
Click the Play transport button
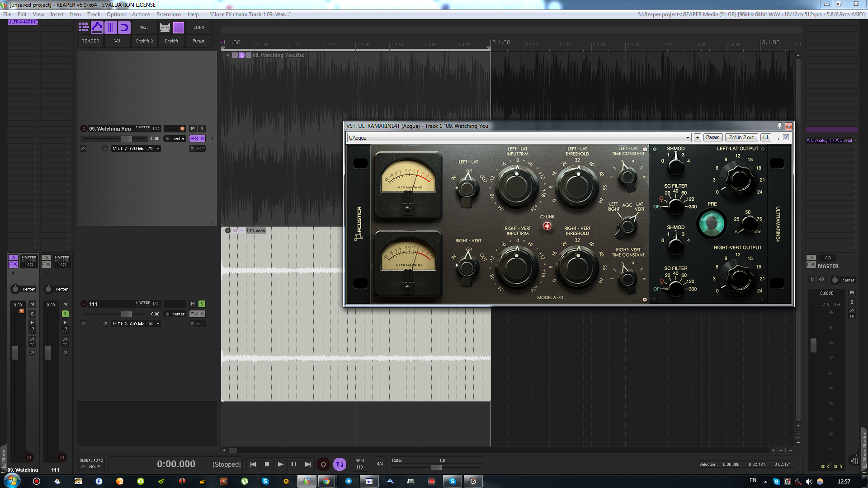(x=280, y=464)
